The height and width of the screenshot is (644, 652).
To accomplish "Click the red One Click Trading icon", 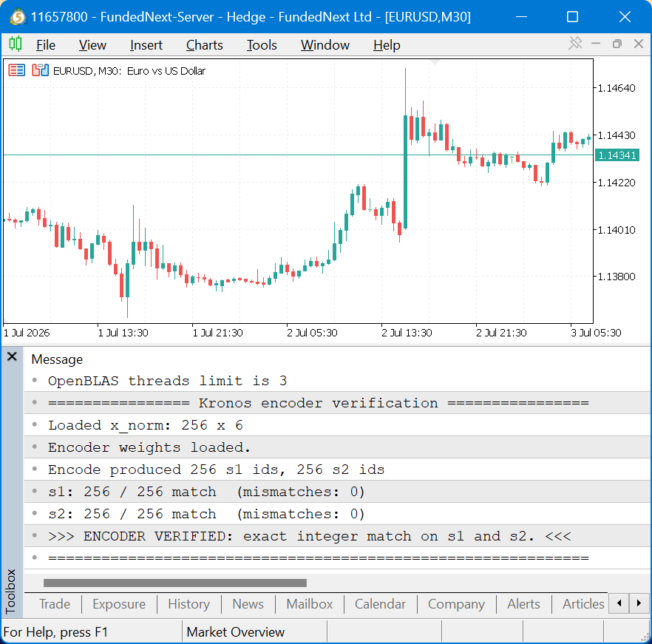I will pos(16,70).
